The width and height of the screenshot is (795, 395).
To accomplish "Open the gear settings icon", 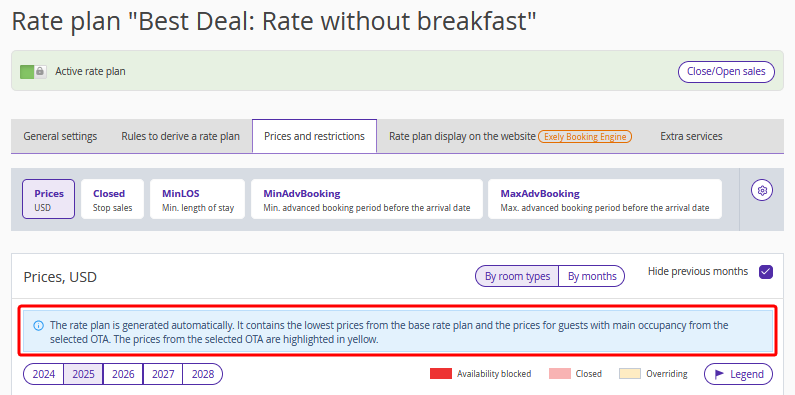I will 762,191.
